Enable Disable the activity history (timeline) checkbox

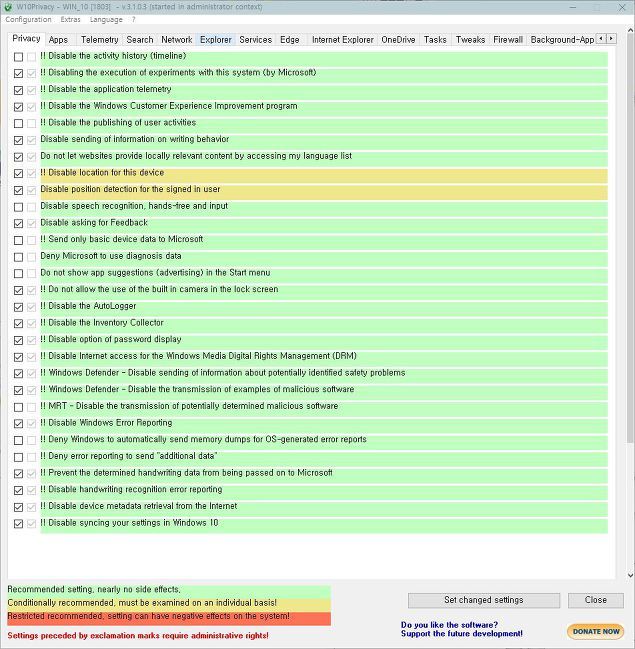point(18,57)
